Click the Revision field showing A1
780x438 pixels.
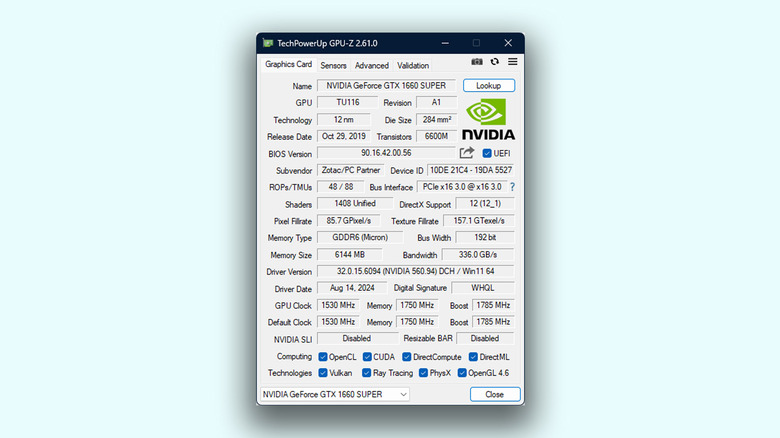436,103
